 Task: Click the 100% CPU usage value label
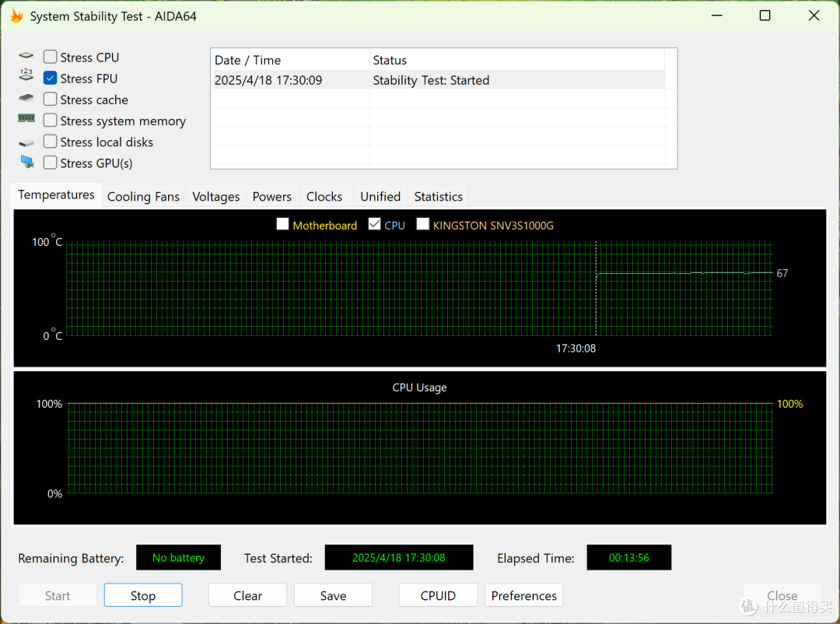pyautogui.click(x=789, y=405)
